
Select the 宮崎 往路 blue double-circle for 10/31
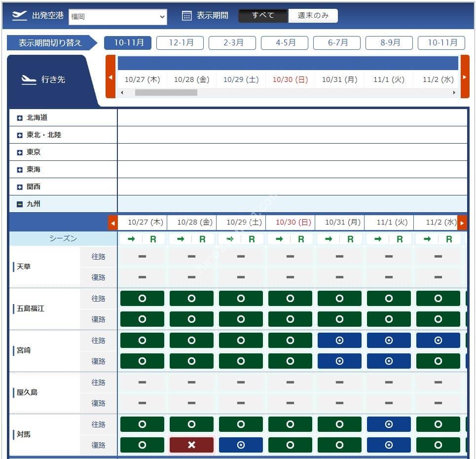(339, 340)
